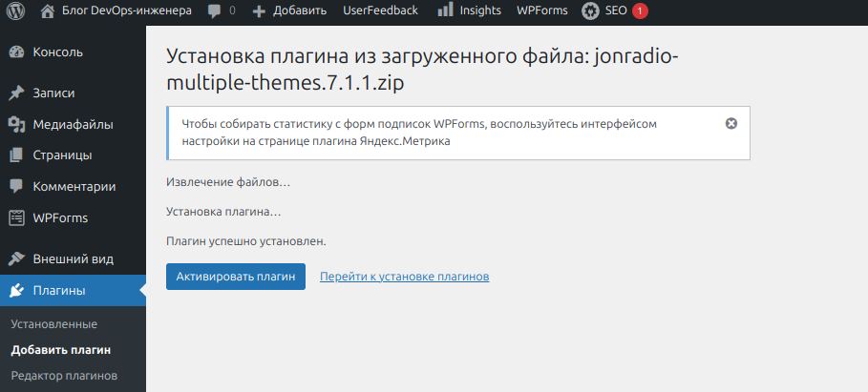Click the plus icon next to Добавить
The width and height of the screenshot is (868, 392).
259,11
